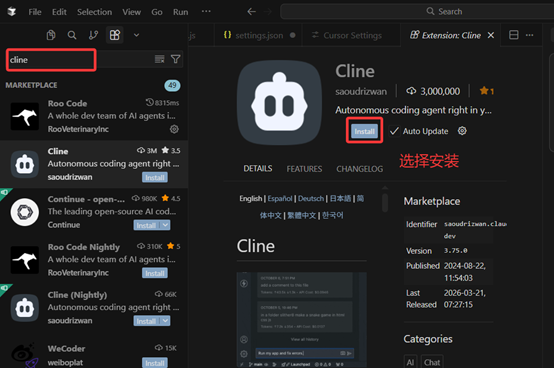Open the Español readme link
Screen dimensions: 554x368
point(280,198)
